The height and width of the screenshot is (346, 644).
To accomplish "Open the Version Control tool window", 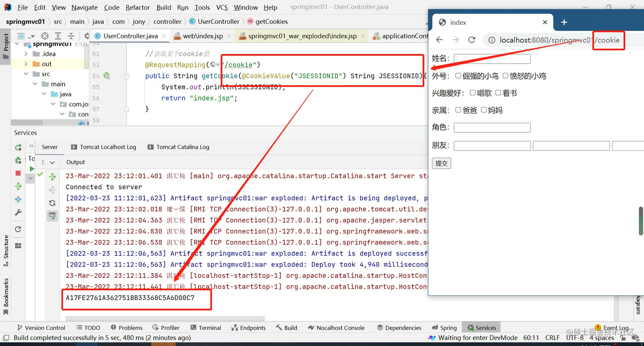I will tap(41, 328).
